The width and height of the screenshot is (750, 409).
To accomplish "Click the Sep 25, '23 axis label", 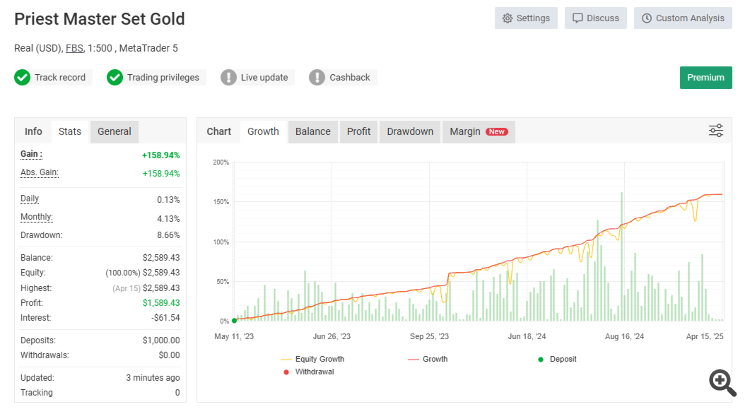I will (x=429, y=337).
